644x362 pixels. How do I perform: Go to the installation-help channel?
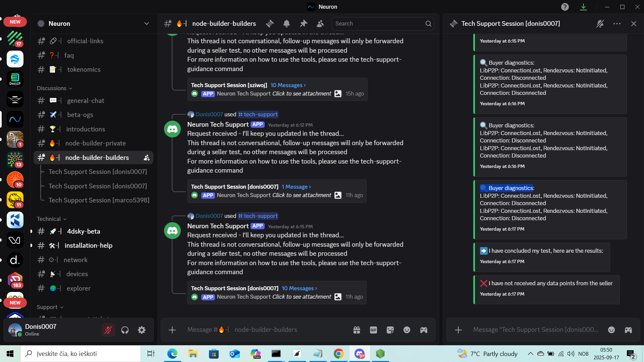93,245
